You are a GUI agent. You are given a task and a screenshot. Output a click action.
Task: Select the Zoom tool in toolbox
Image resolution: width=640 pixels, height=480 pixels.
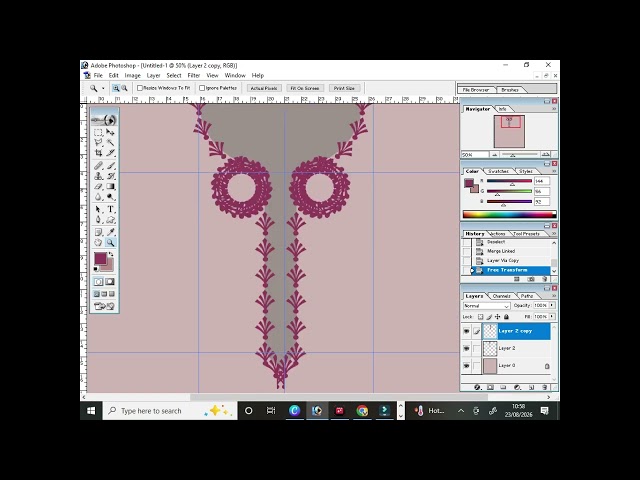tap(110, 242)
